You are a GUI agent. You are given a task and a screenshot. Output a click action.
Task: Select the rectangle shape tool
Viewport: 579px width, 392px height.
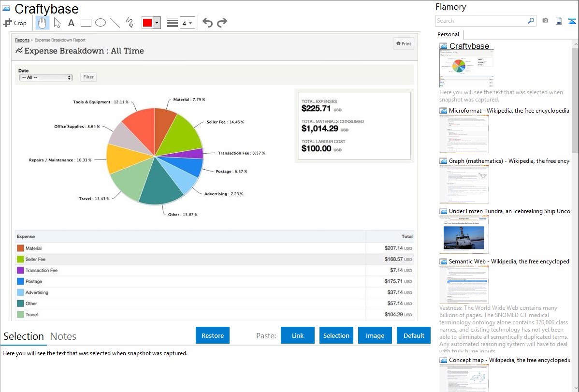[86, 23]
